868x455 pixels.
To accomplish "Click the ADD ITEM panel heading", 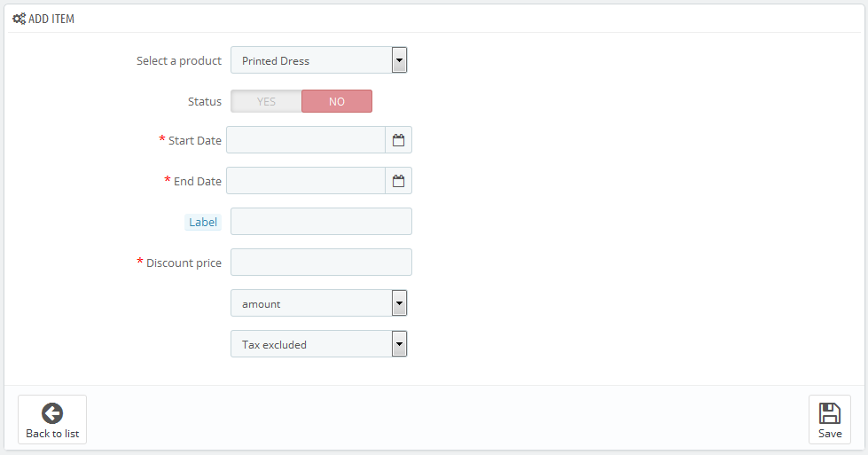I will 51,19.
